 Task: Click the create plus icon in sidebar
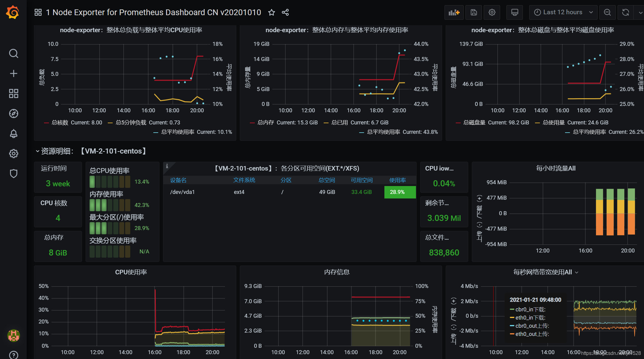pyautogui.click(x=14, y=73)
